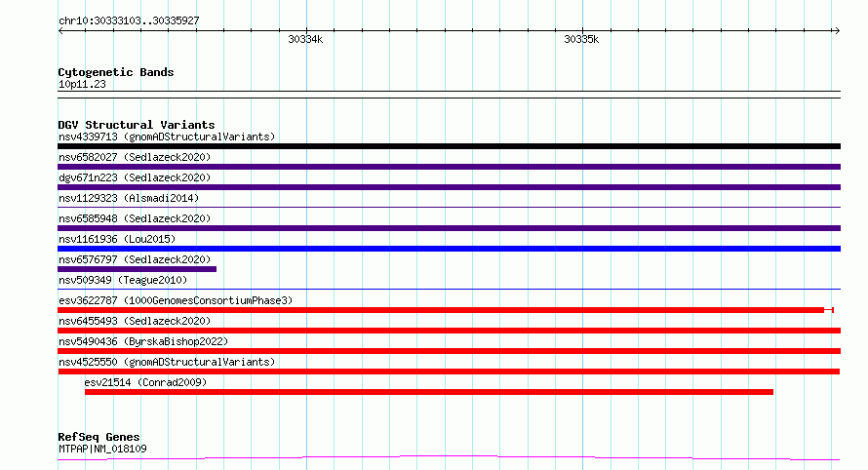Open the MTPAP|NM_018109 gene label

coord(102,449)
